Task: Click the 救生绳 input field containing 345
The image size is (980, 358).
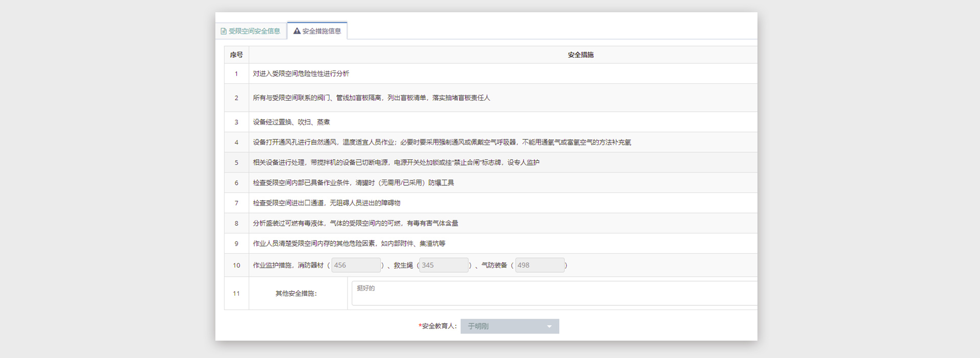Action: (x=443, y=265)
